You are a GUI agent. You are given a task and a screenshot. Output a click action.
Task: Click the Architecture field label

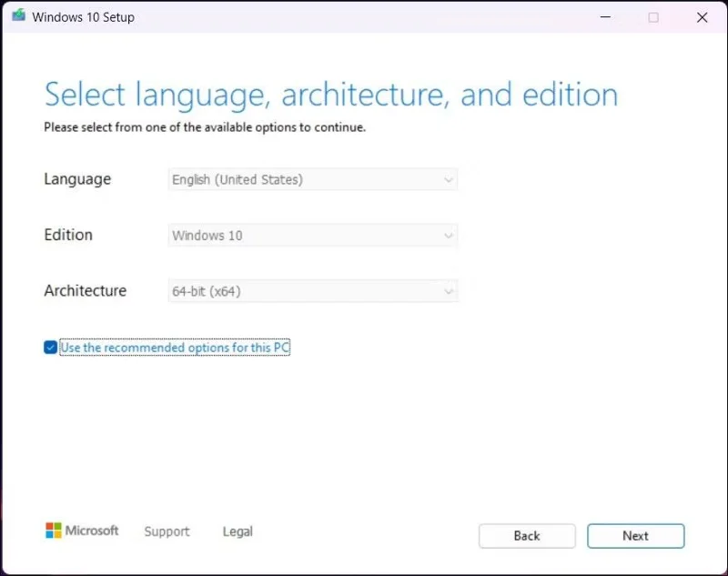tap(86, 290)
